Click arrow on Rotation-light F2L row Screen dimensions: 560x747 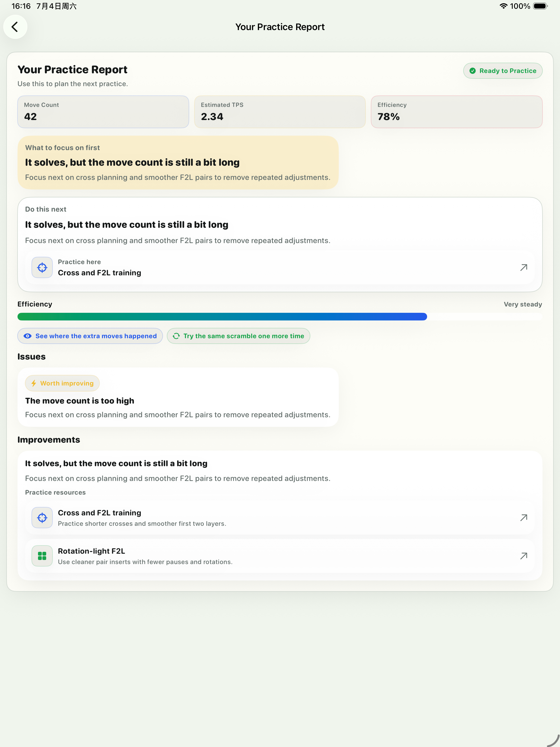click(x=524, y=556)
